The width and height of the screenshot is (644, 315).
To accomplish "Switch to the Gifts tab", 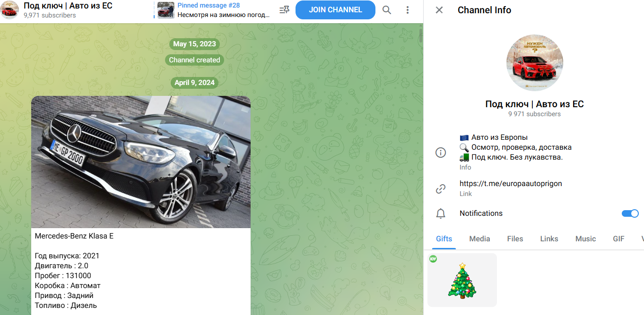I will [x=444, y=239].
